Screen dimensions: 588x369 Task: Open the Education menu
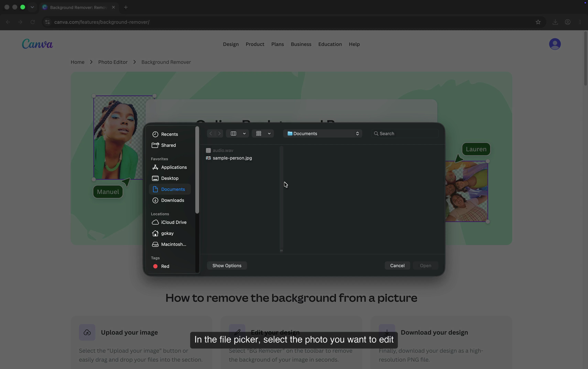coord(330,44)
